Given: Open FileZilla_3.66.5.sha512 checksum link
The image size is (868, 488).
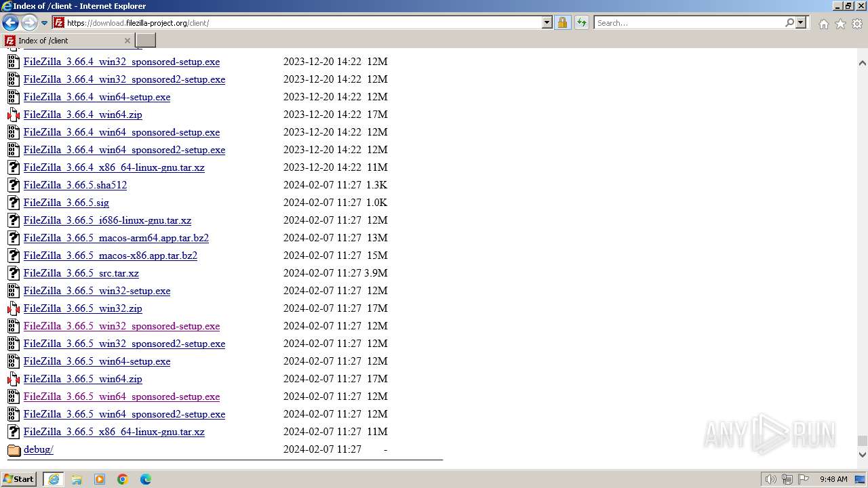Looking at the screenshot, I should [75, 185].
